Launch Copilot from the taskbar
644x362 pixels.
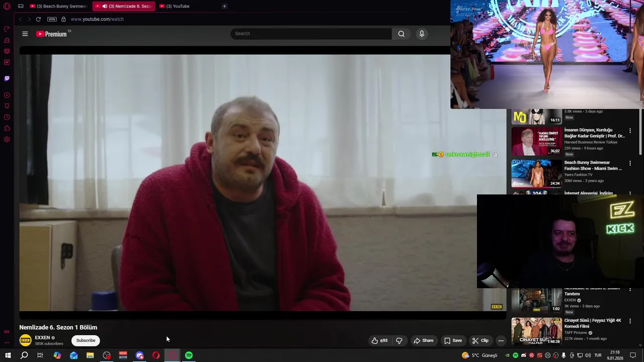point(57,355)
